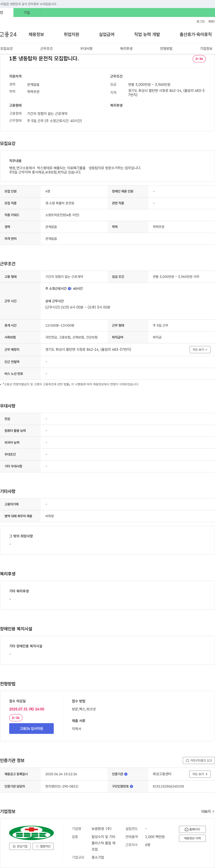Screen dimensions: 215x868
Task: Click the help icon beside 인증기관 label
Action: (x=126, y=774)
